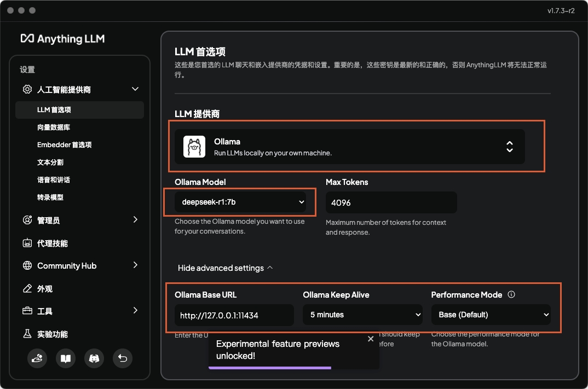Image resolution: width=588 pixels, height=389 pixels.
Task: Click the 代理技能 robot icon
Action: pos(27,243)
